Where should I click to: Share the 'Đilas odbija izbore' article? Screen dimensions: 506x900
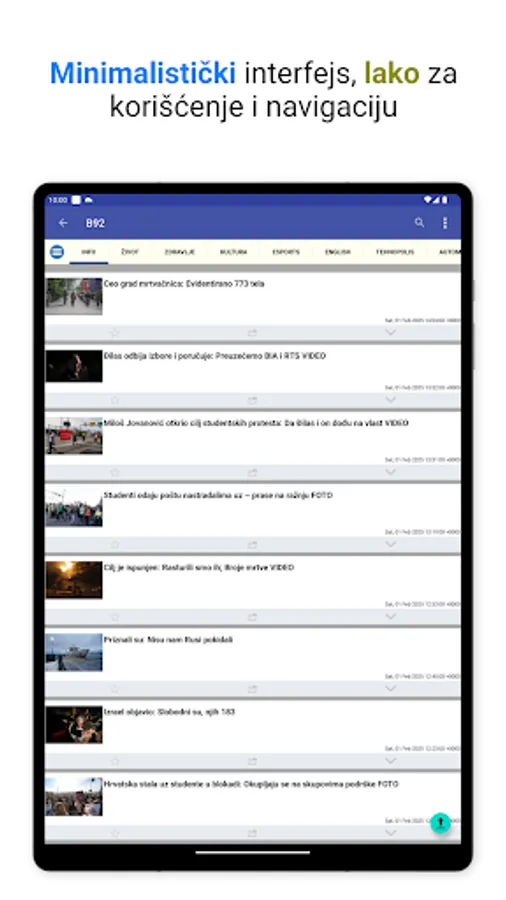pos(252,399)
